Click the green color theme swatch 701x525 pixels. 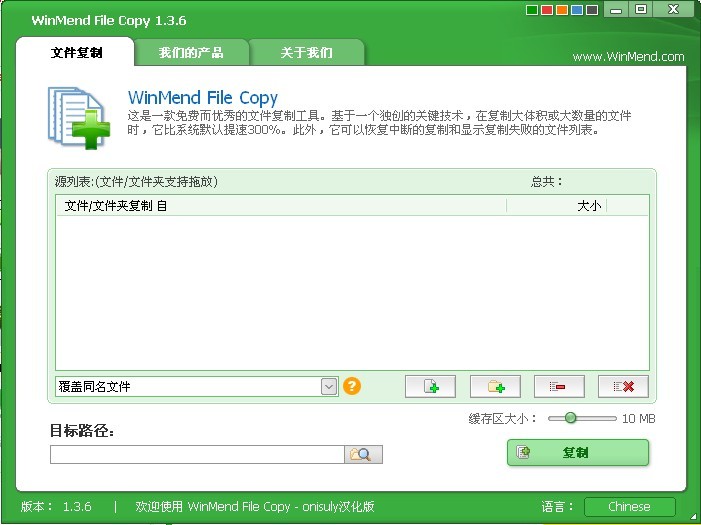click(x=533, y=12)
